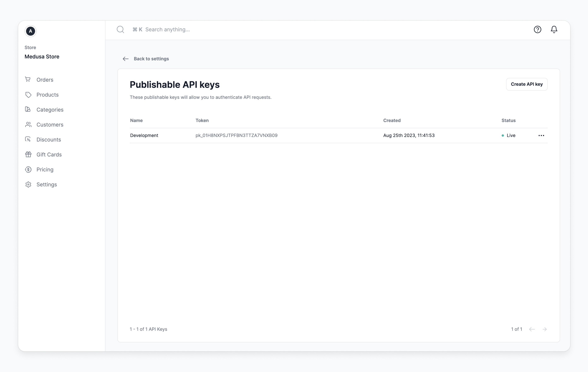Click the Settings gear icon

coord(28,184)
